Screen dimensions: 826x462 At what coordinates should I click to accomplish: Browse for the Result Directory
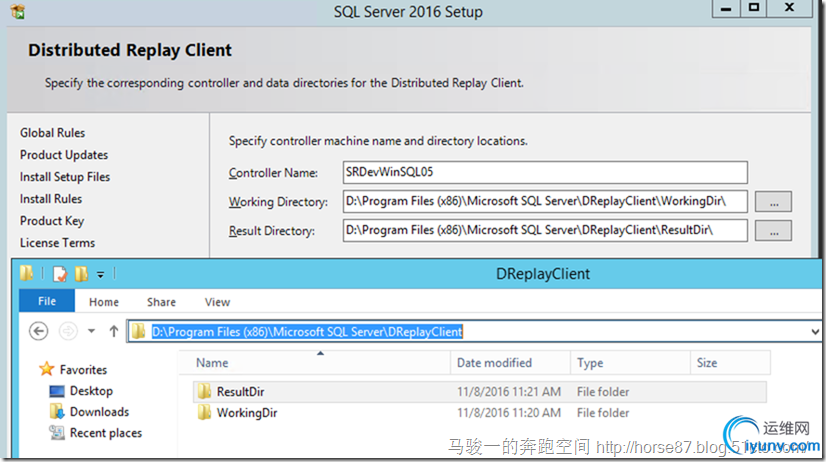(773, 231)
